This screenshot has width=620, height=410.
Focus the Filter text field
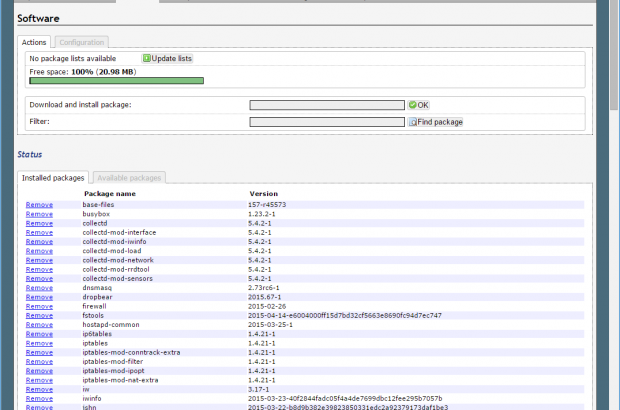pos(327,122)
